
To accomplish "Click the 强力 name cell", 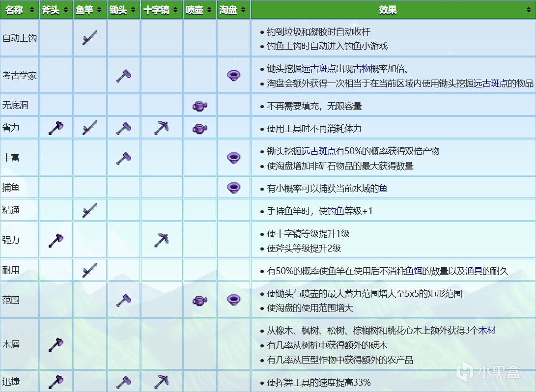I will (20, 240).
